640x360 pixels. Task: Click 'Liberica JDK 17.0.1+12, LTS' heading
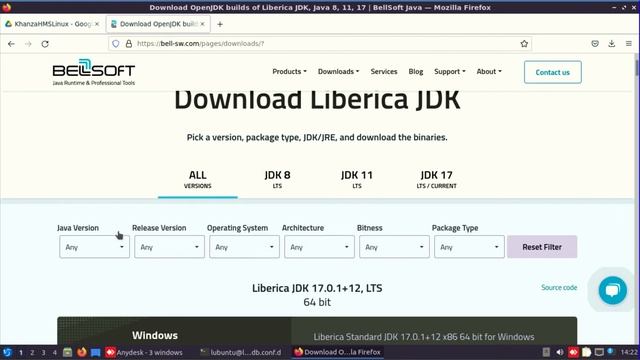(x=317, y=288)
